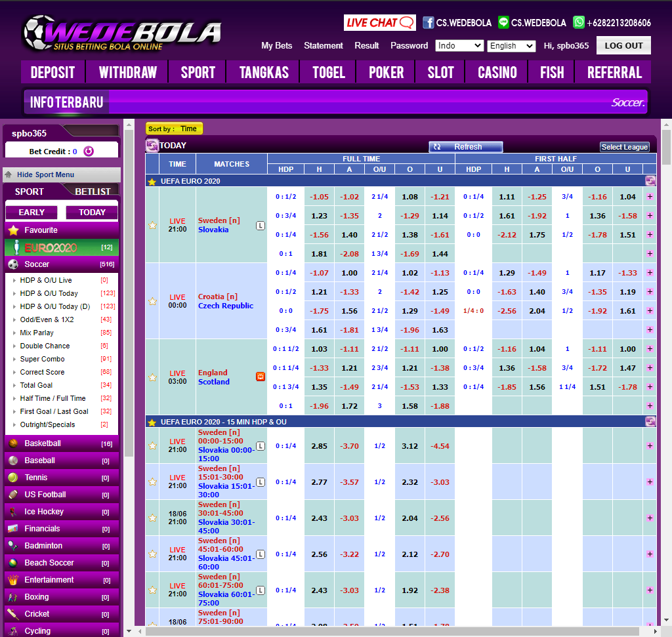The image size is (672, 637).
Task: Click the L live-stream icon for Sweden Slovakia
Action: [x=261, y=225]
